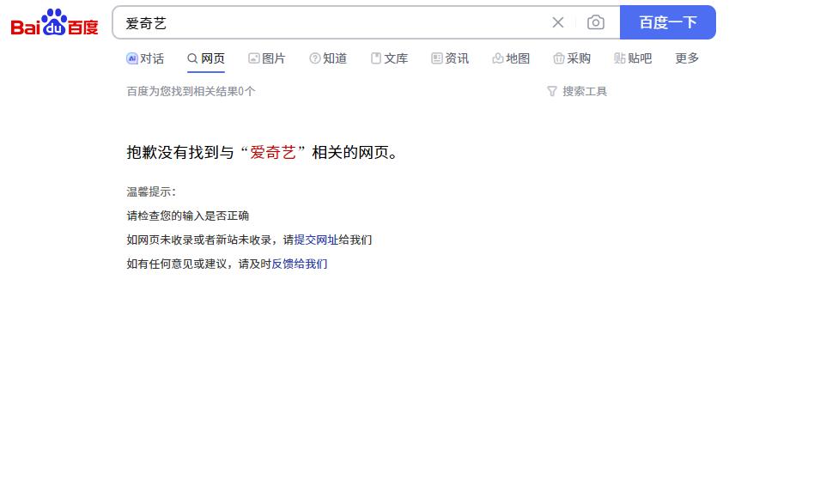The image size is (826, 504).
Task: Click the camera icon to search by image
Action: [595, 22]
